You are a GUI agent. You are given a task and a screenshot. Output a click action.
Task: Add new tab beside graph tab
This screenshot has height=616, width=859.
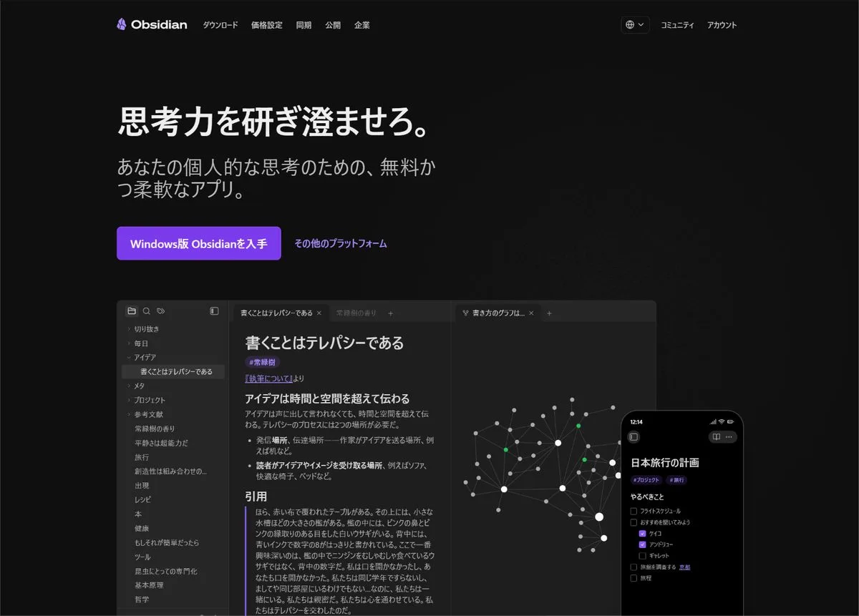(x=549, y=313)
